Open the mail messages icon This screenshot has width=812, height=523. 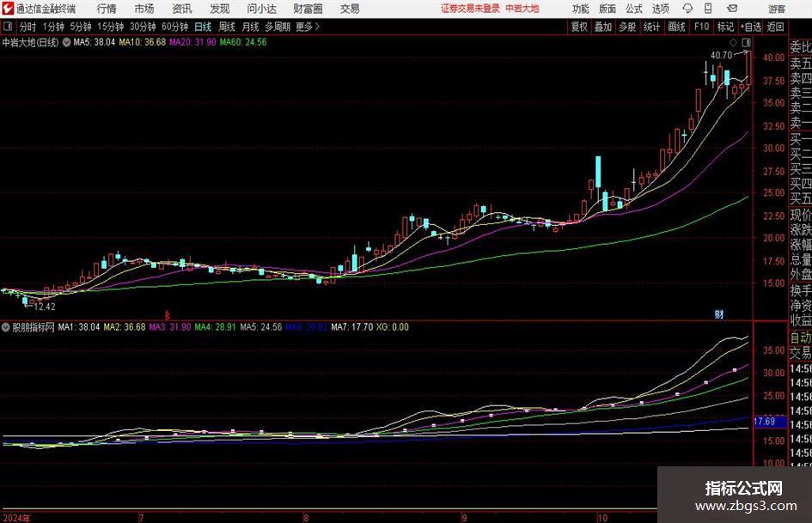point(732,9)
